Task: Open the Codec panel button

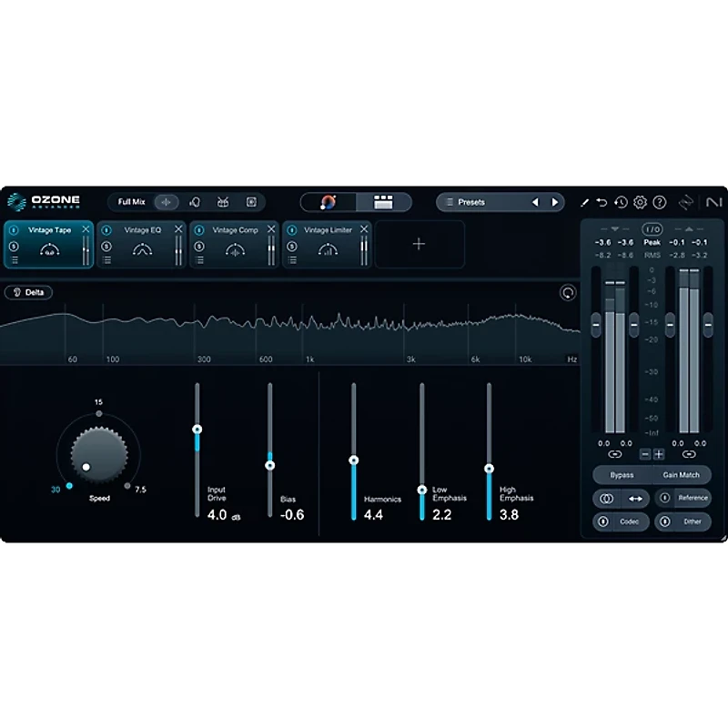Action: [629, 521]
